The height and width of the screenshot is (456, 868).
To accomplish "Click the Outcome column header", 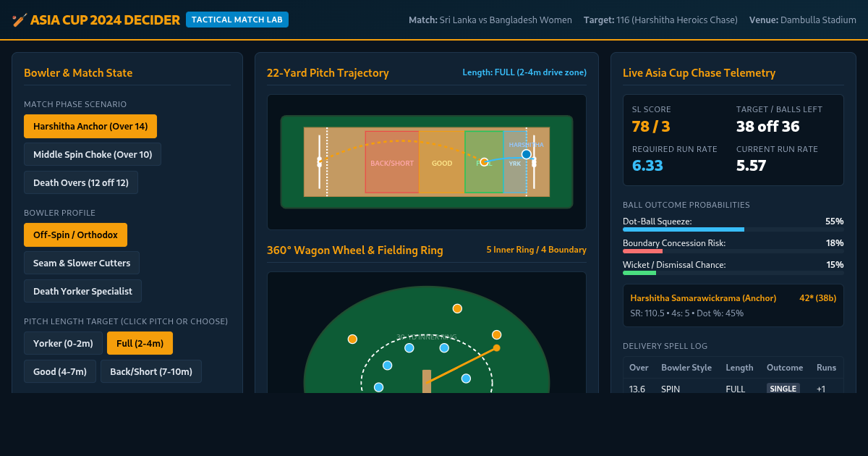I will (785, 368).
